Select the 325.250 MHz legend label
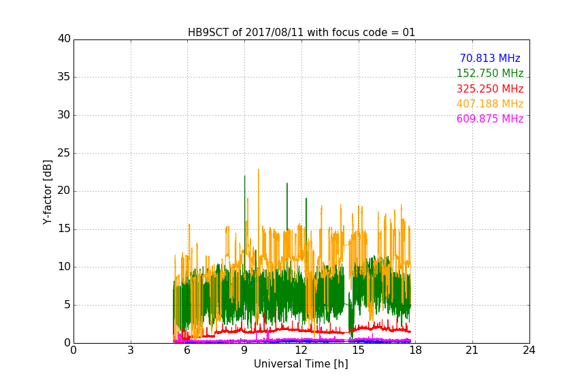This screenshot has width=588, height=392. point(490,88)
